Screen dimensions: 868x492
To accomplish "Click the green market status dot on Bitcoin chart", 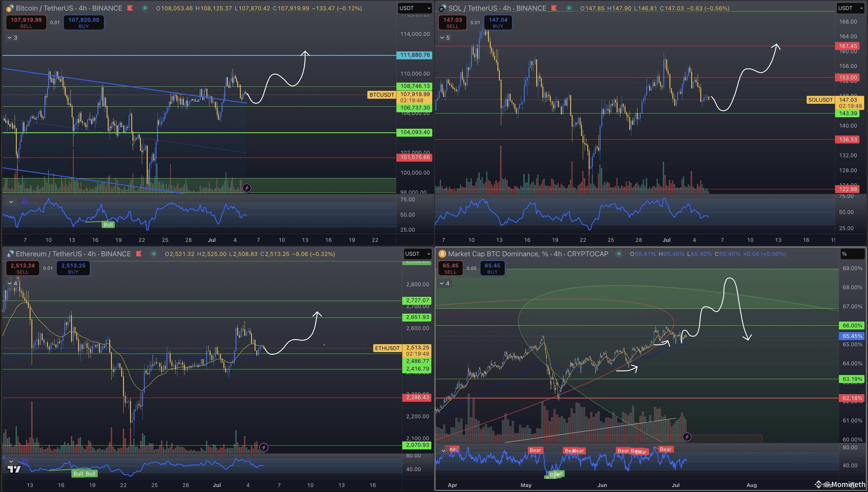I will [x=145, y=8].
